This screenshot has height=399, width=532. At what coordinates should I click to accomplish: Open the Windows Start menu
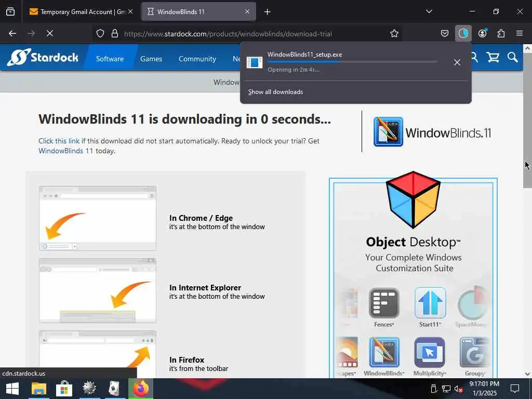(x=12, y=389)
